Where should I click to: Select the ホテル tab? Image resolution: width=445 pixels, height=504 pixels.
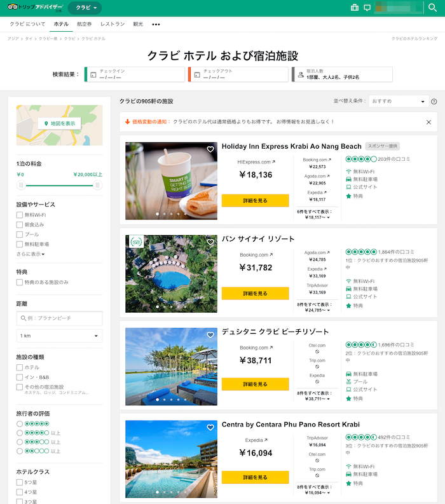61,24
